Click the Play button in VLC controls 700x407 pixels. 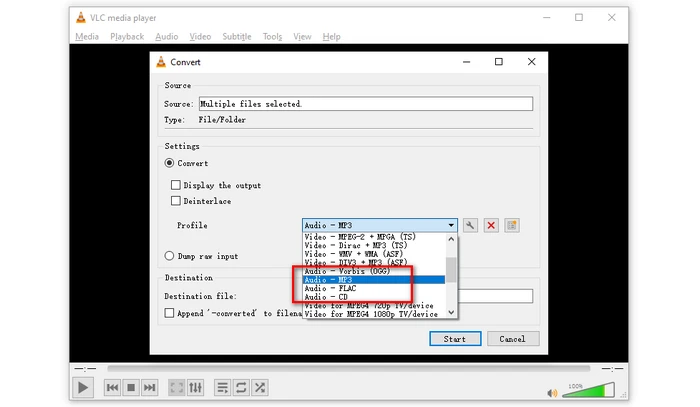(83, 387)
